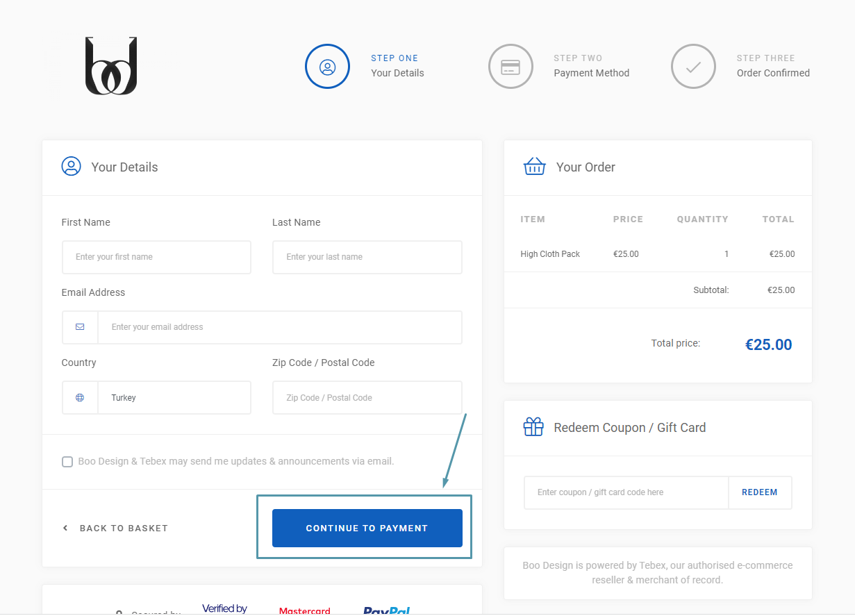Click the Mastercard logo

[304, 611]
